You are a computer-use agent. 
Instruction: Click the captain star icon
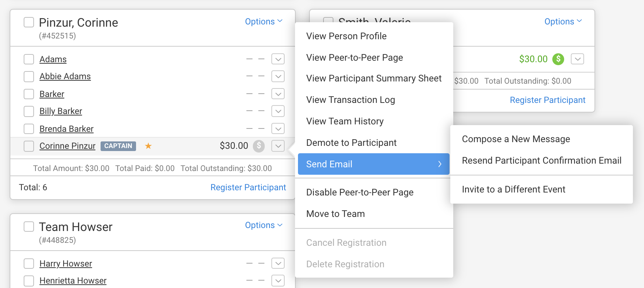[x=148, y=146]
